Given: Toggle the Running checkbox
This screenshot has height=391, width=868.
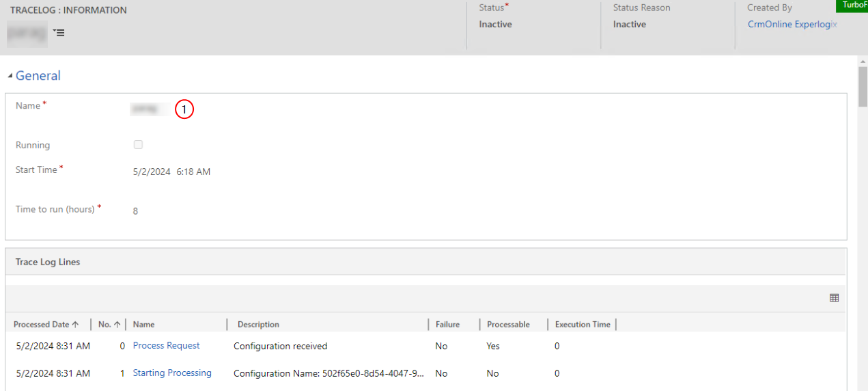Looking at the screenshot, I should tap(138, 145).
